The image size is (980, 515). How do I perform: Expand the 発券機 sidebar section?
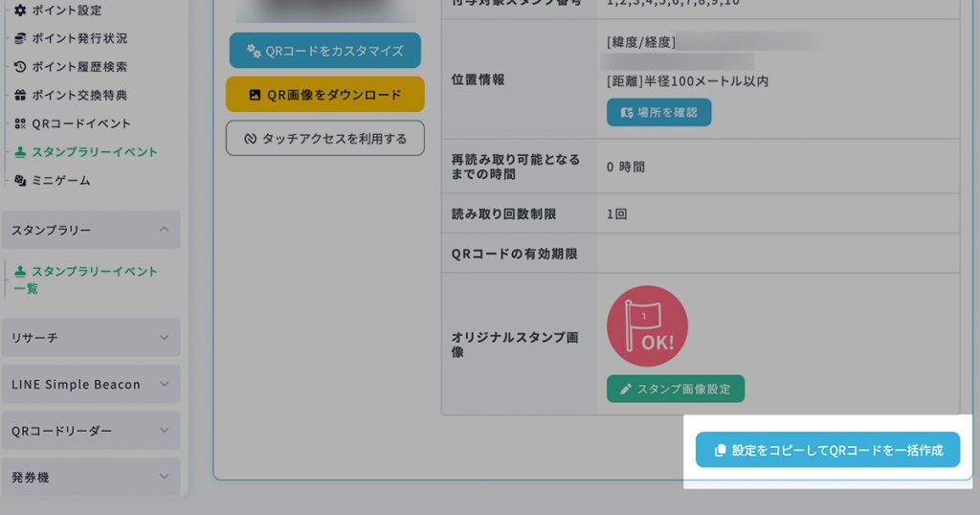pyautogui.click(x=164, y=477)
